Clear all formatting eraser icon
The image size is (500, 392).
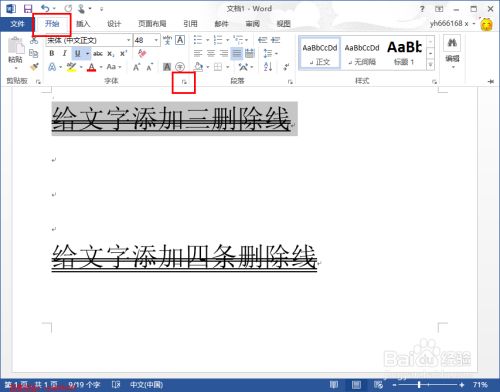click(x=142, y=53)
